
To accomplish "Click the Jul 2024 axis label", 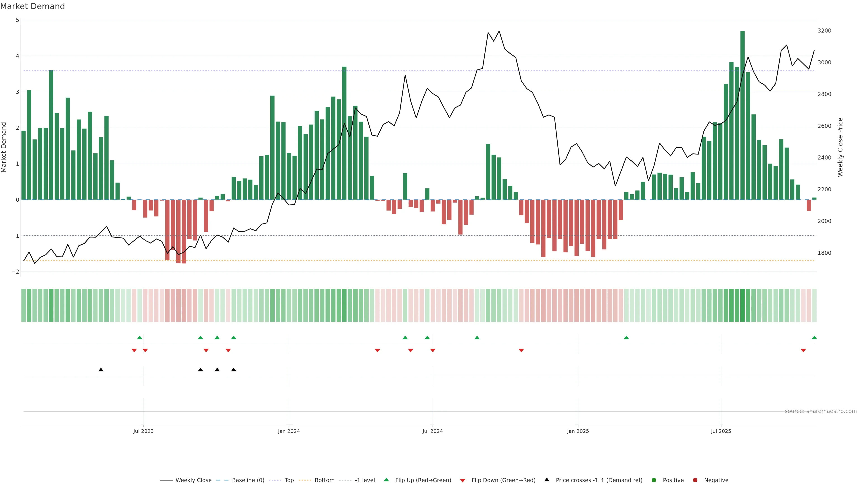I will click(433, 431).
